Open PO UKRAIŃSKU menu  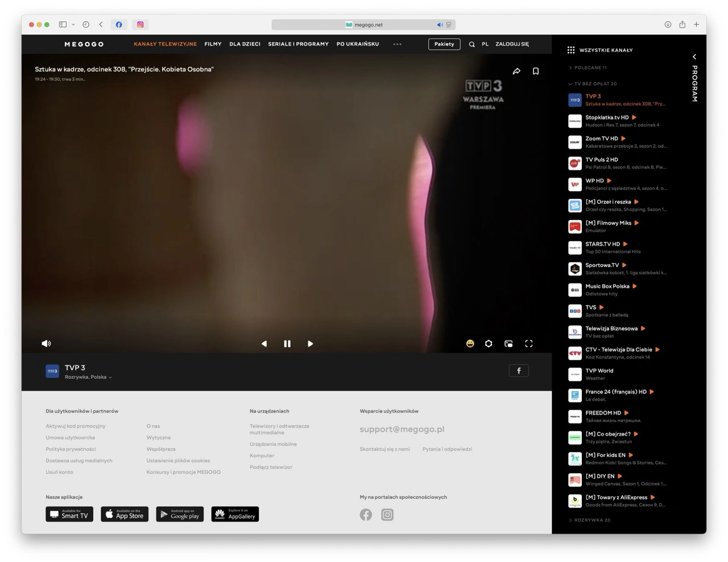coord(358,44)
